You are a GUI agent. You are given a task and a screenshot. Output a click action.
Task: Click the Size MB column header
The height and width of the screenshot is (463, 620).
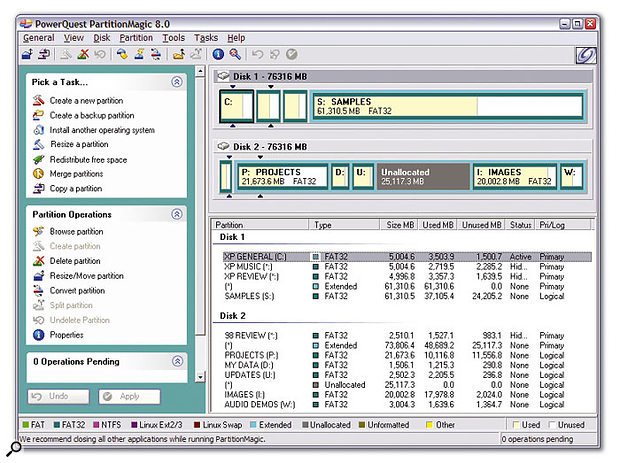pyautogui.click(x=399, y=225)
